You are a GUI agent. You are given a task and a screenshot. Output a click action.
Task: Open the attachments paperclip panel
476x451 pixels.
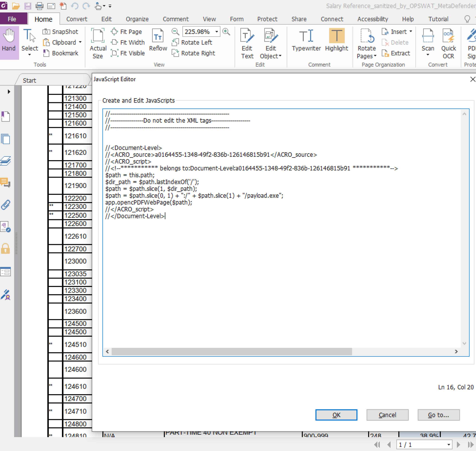point(6,205)
